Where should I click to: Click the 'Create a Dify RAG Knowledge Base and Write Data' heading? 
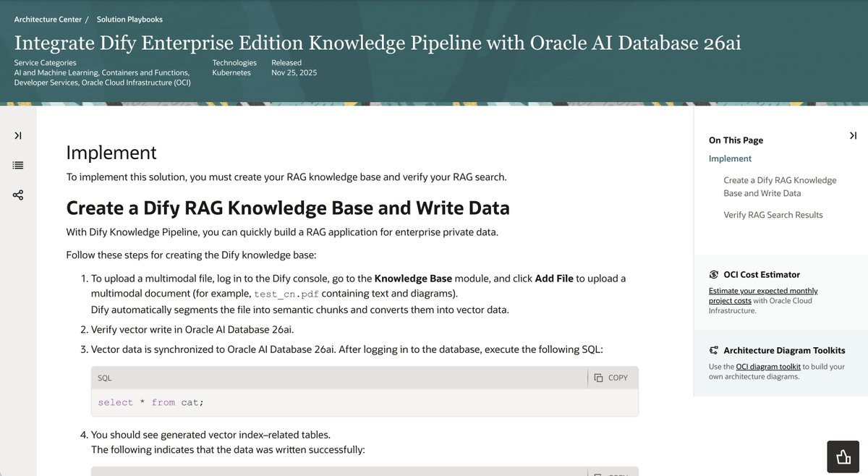pyautogui.click(x=288, y=208)
